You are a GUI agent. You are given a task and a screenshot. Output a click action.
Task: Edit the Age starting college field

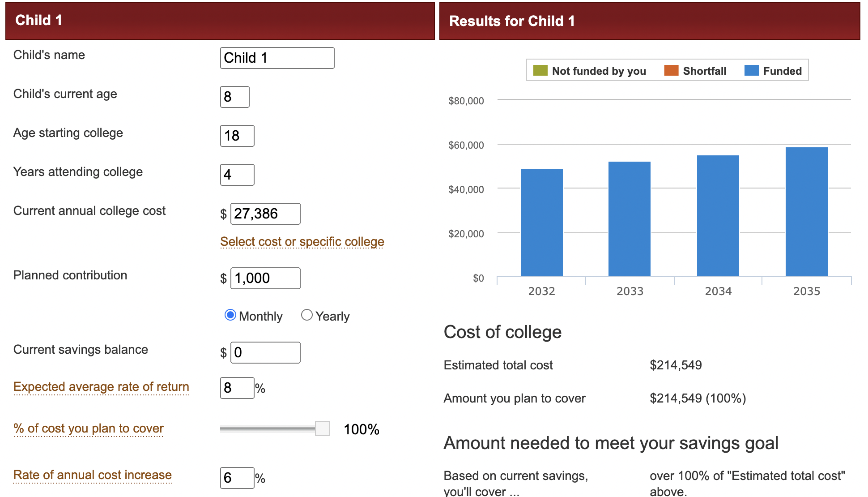point(237,136)
